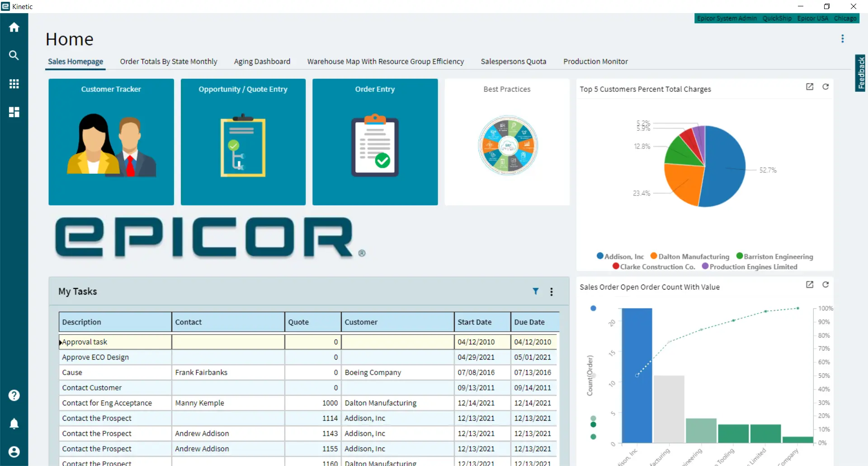Toggle Barriston Engineering legend swatch
This screenshot has height=466, width=868.
tap(740, 256)
